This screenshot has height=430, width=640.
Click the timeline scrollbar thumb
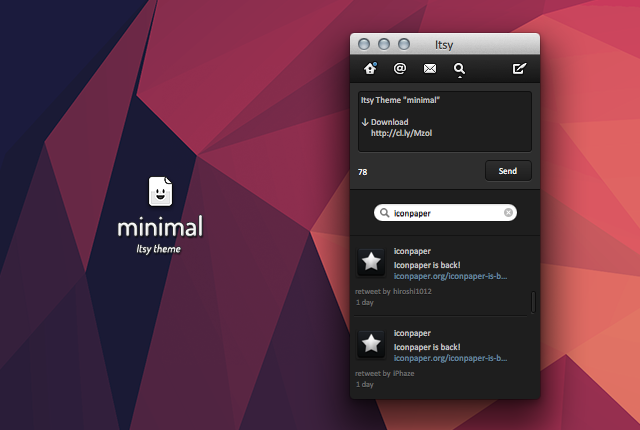(x=533, y=302)
